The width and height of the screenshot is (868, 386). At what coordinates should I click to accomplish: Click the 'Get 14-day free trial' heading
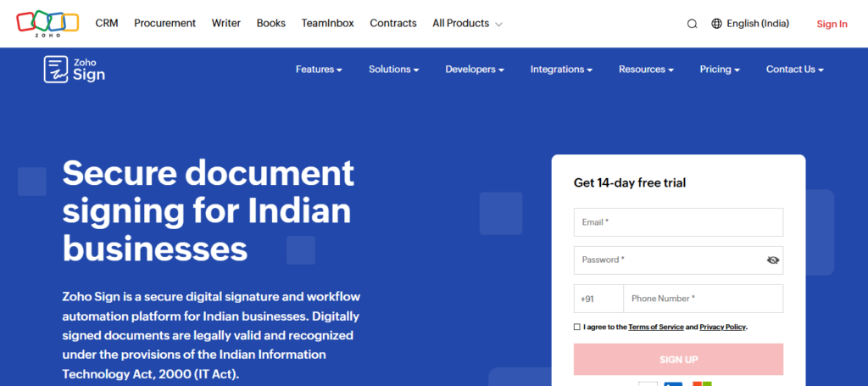coord(630,182)
